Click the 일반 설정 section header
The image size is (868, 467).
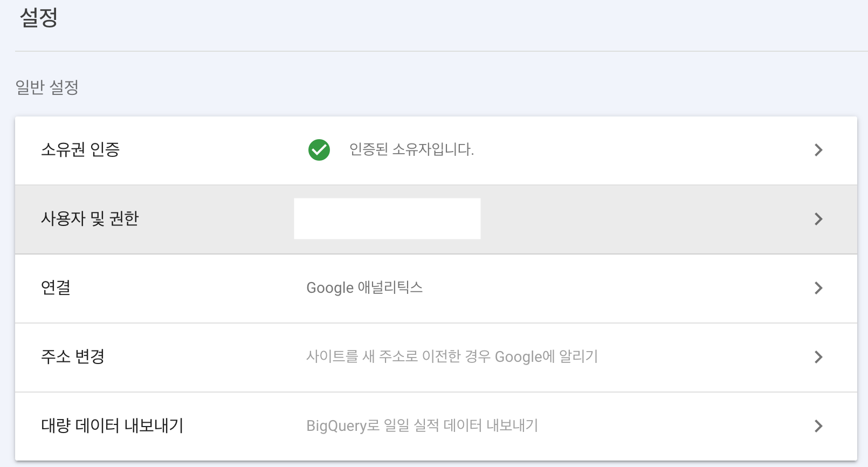point(45,86)
